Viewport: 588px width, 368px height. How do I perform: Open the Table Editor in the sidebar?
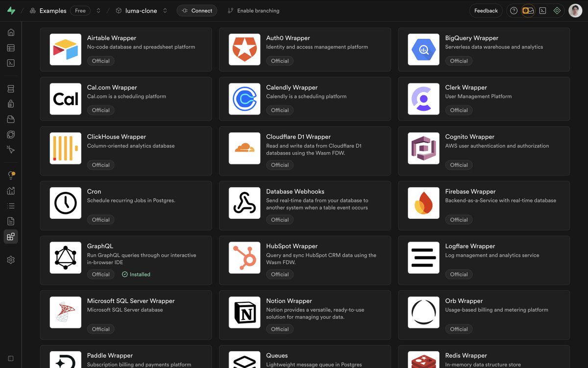[x=11, y=47]
